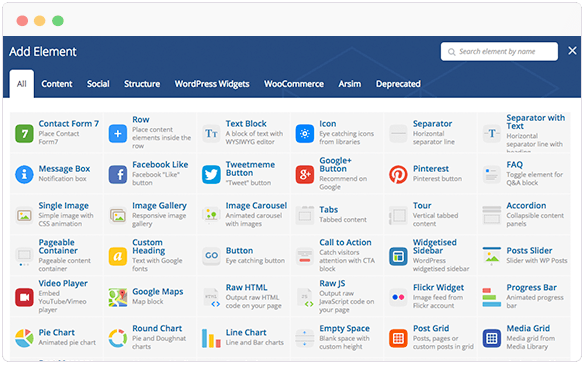Viewport: 585px width, 366px height.
Task: Click the Separator with Text icon
Action: (x=492, y=134)
